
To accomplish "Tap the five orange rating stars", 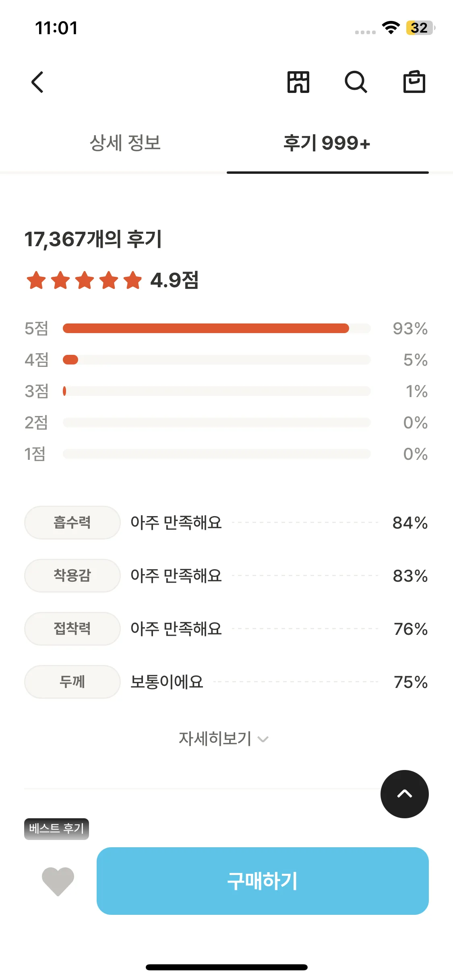I will click(84, 280).
